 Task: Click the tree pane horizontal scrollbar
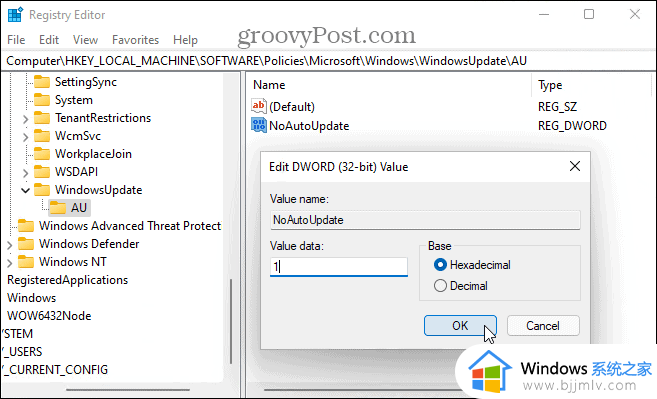pyautogui.click(x=128, y=389)
